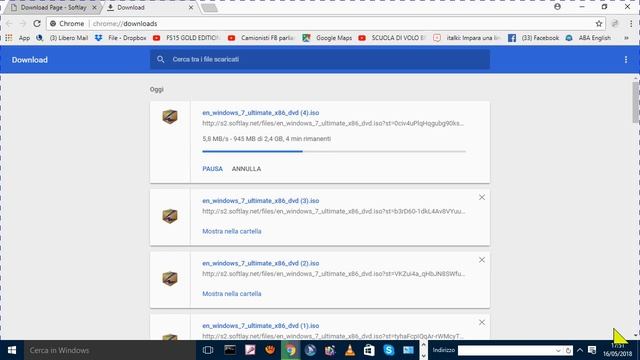The width and height of the screenshot is (640, 360).
Task: Close the Download Page - Softlay tab
Action: pyautogui.click(x=94, y=7)
